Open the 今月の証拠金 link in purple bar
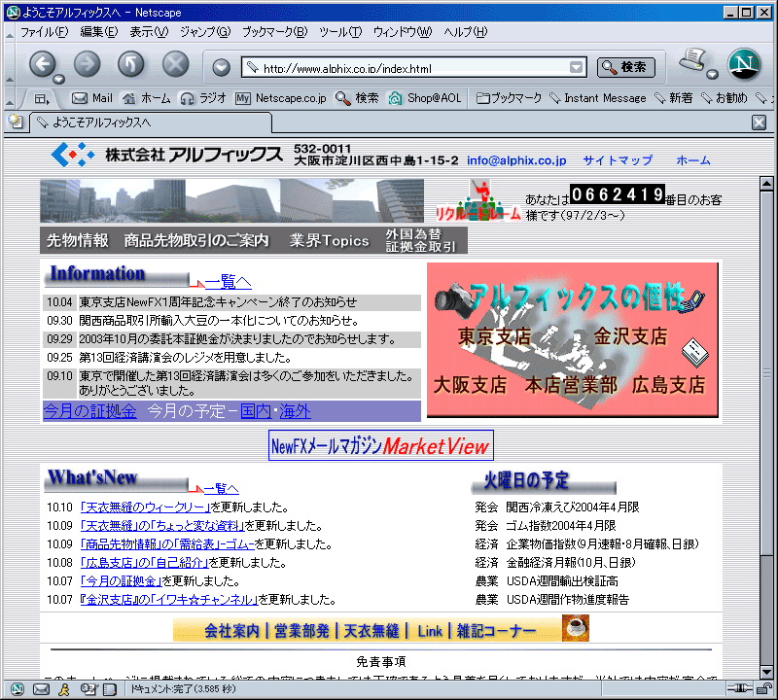The height and width of the screenshot is (700, 778). 89,411
